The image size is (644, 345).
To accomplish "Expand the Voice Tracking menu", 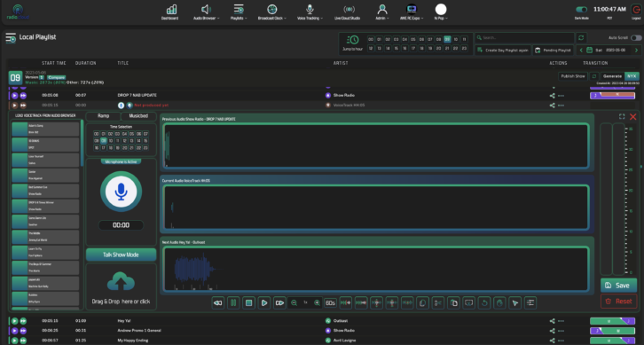I will pyautogui.click(x=310, y=12).
